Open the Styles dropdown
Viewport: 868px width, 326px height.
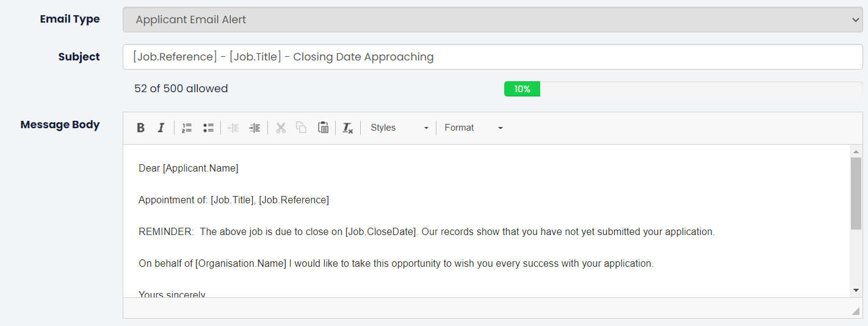[399, 128]
